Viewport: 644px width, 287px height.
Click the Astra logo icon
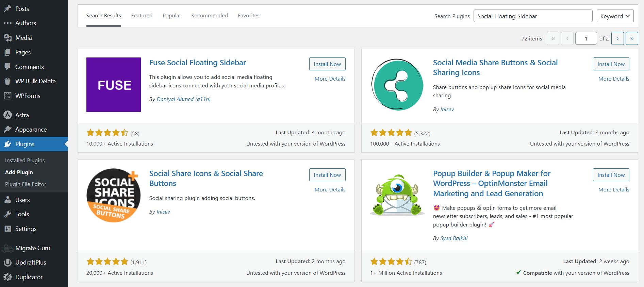(7, 115)
